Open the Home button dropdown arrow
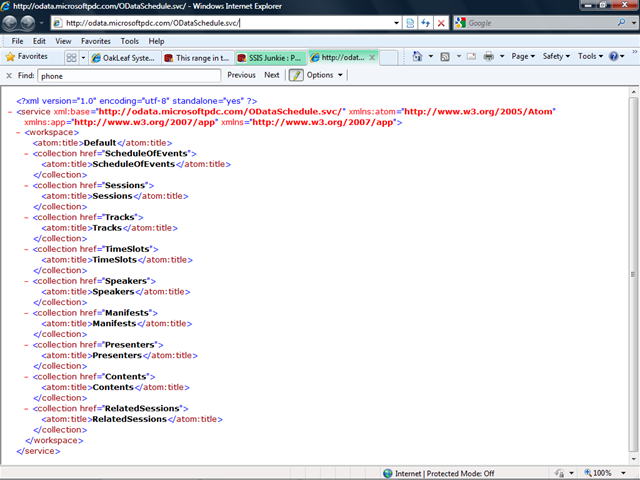 point(431,56)
